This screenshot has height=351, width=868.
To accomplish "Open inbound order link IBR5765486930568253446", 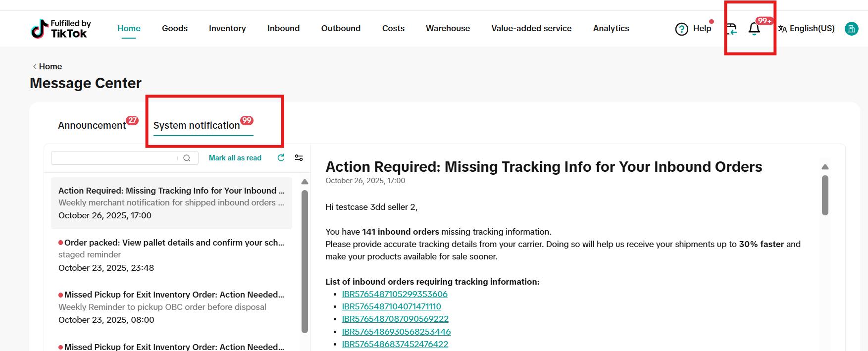I will tap(396, 331).
